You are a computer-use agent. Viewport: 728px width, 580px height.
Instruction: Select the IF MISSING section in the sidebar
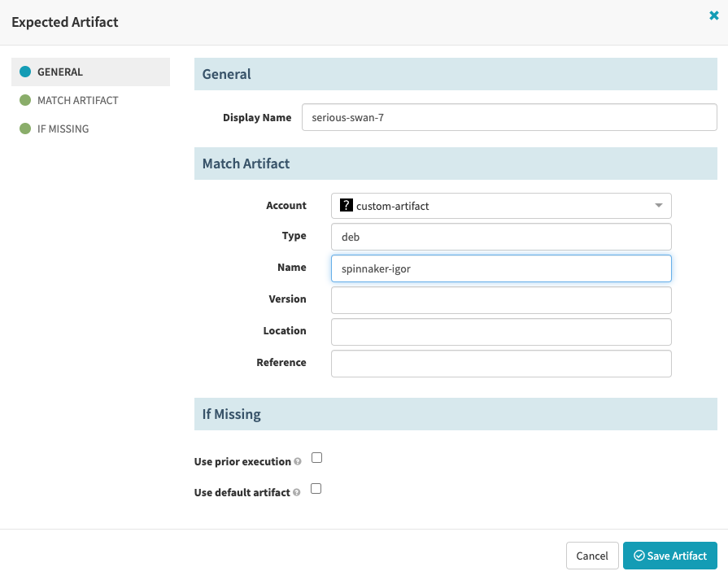click(63, 129)
